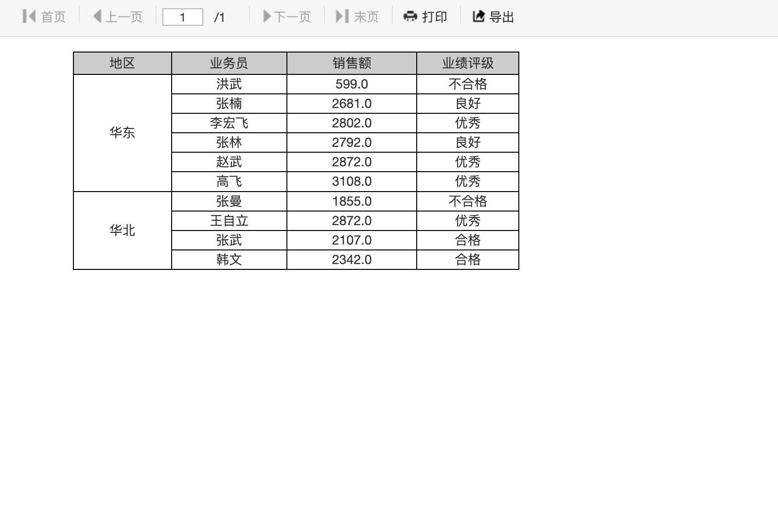Click 洪武's rating 不合格
The width and height of the screenshot is (778, 532).
tap(468, 84)
